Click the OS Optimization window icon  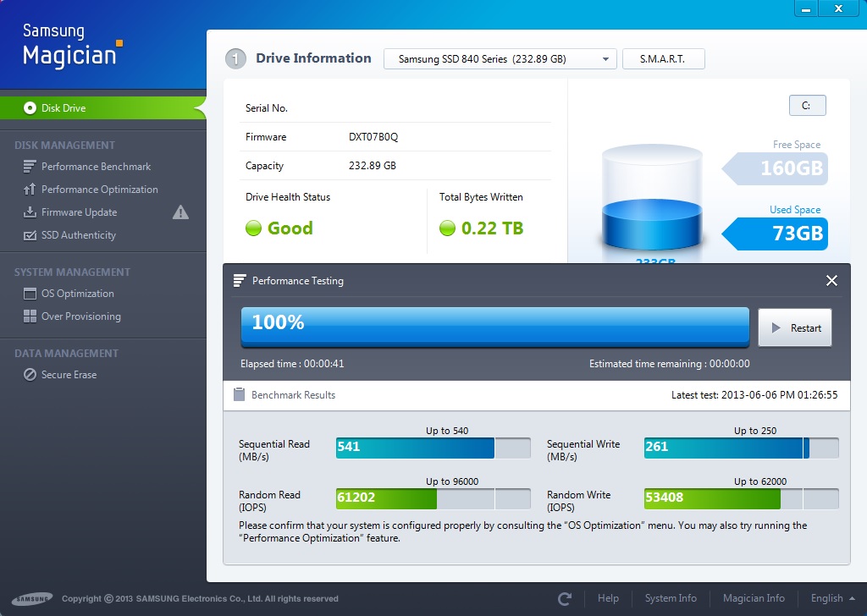tap(30, 294)
